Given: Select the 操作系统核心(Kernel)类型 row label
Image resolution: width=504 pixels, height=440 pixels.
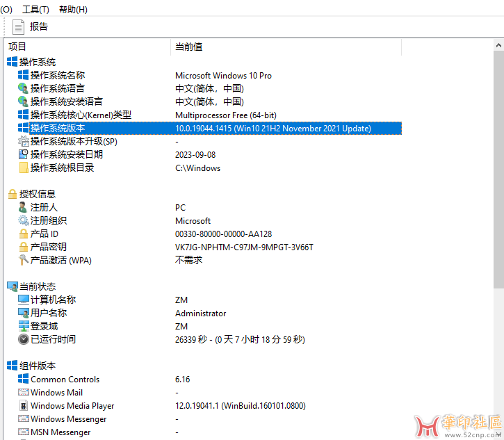Looking at the screenshot, I should coord(81,115).
